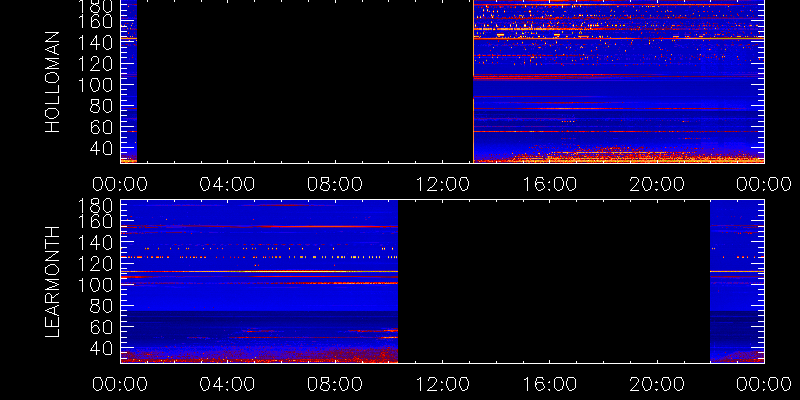
Task: Select the 12:00 time label under Holloman plot
Action: pyautogui.click(x=442, y=184)
